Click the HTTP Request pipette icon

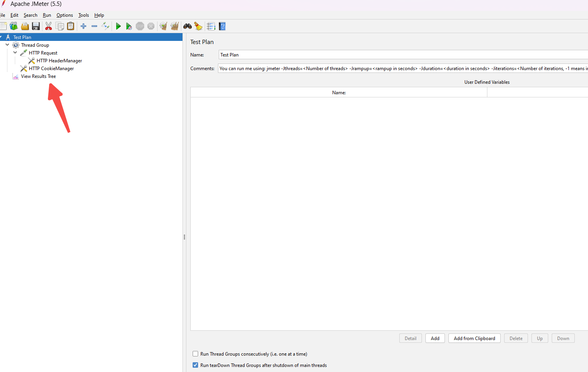(24, 53)
